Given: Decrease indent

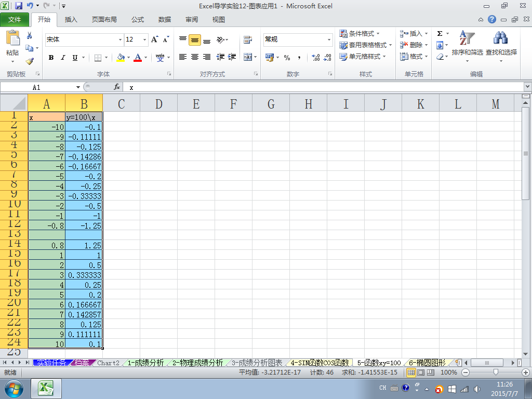Looking at the screenshot, I should [x=220, y=57].
